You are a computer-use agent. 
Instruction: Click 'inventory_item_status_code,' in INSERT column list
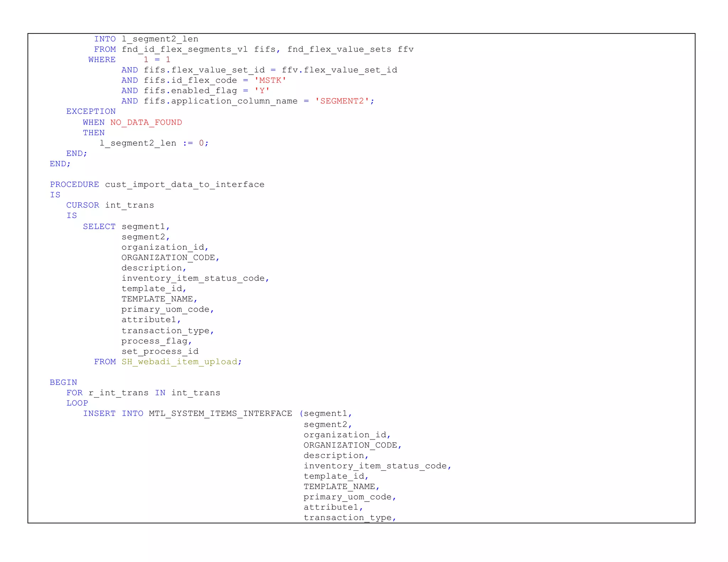click(378, 466)
